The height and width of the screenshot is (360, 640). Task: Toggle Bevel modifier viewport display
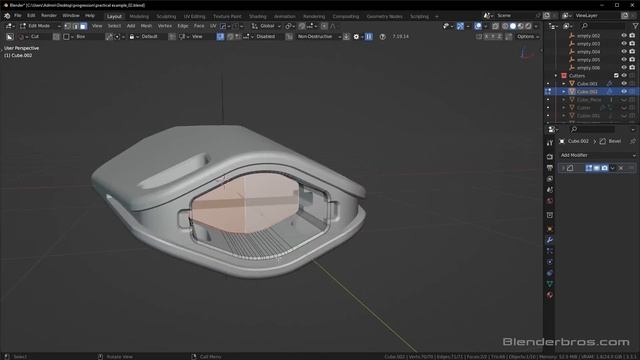point(597,168)
